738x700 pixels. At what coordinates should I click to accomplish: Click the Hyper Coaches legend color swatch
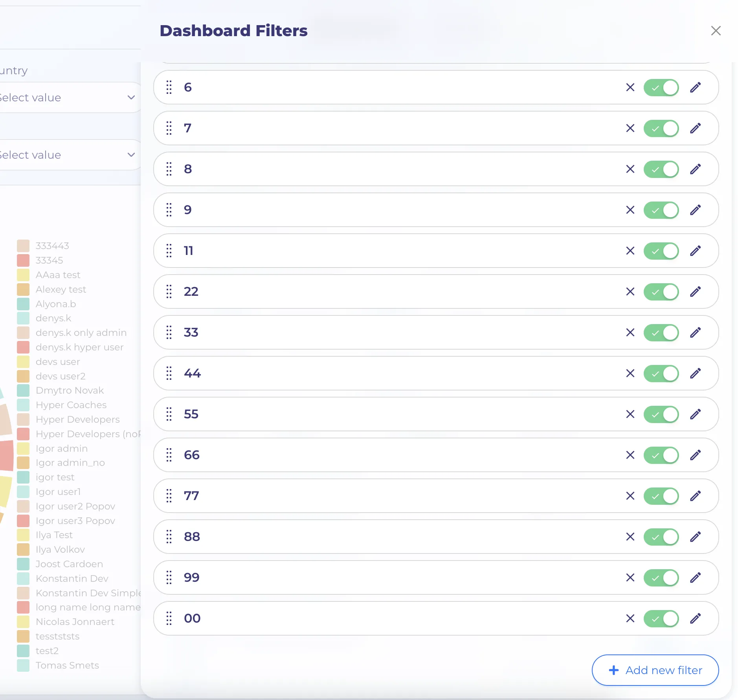pyautogui.click(x=23, y=405)
